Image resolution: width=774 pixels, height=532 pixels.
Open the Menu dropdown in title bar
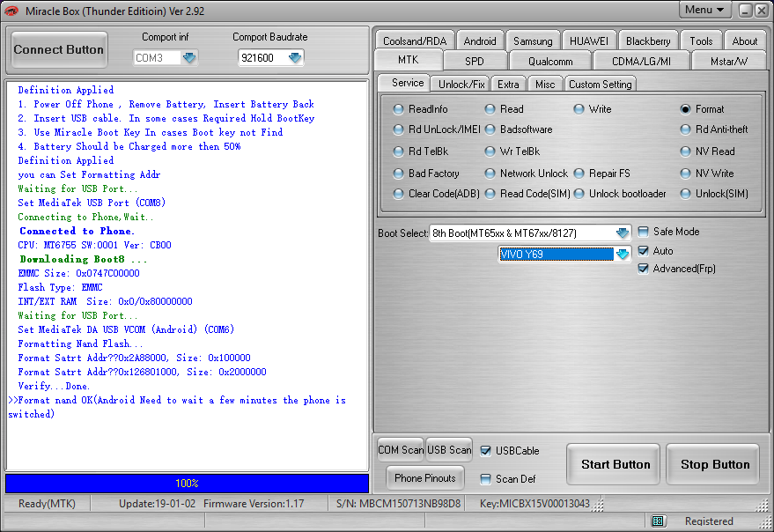click(704, 10)
